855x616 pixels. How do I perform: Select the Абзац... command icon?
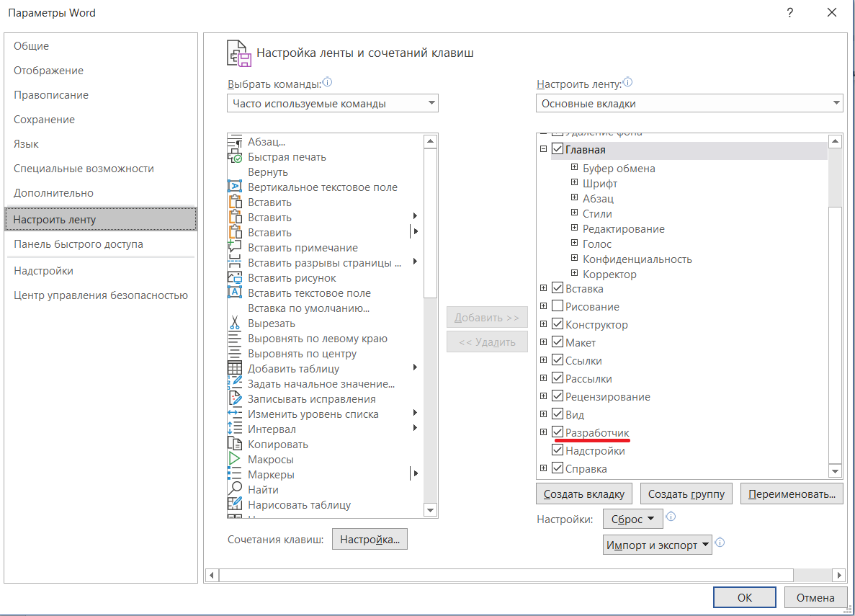pyautogui.click(x=235, y=141)
